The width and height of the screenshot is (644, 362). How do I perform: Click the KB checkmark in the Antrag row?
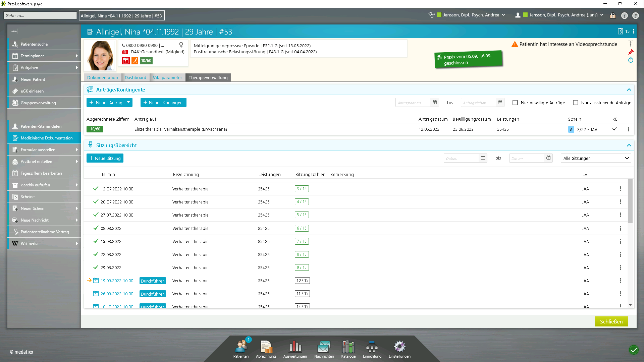(614, 129)
